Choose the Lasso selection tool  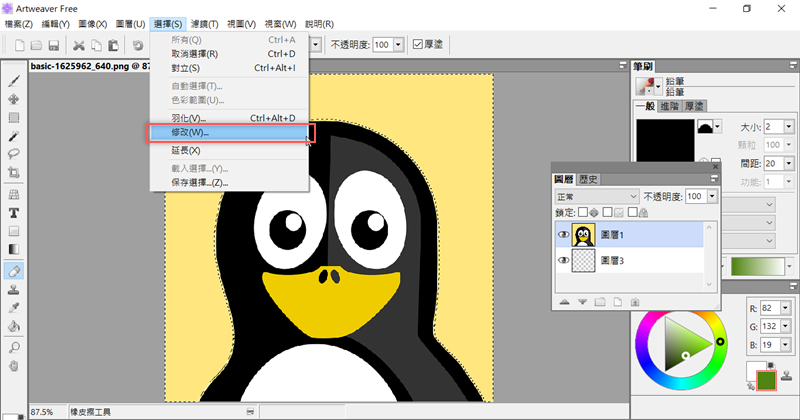[x=14, y=154]
